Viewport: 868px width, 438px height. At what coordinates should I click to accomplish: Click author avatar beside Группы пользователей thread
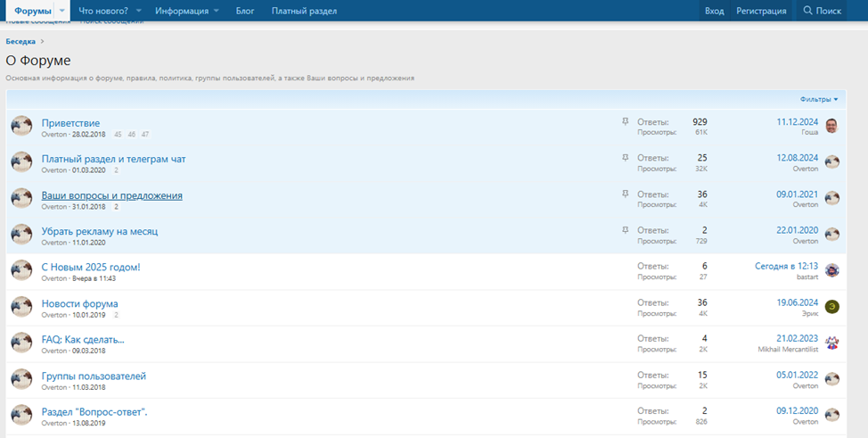click(21, 379)
